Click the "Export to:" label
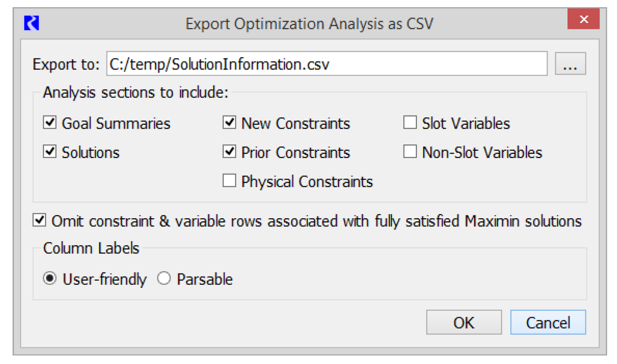 [x=66, y=65]
